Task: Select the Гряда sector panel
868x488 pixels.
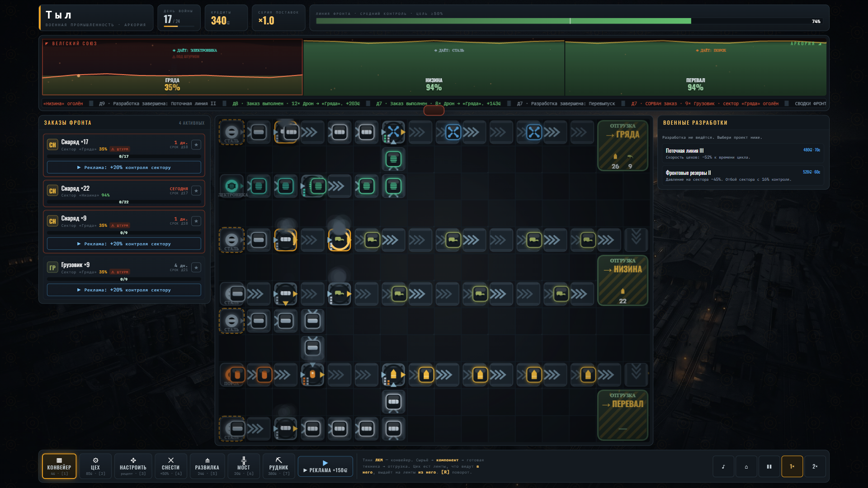Action: tap(172, 67)
